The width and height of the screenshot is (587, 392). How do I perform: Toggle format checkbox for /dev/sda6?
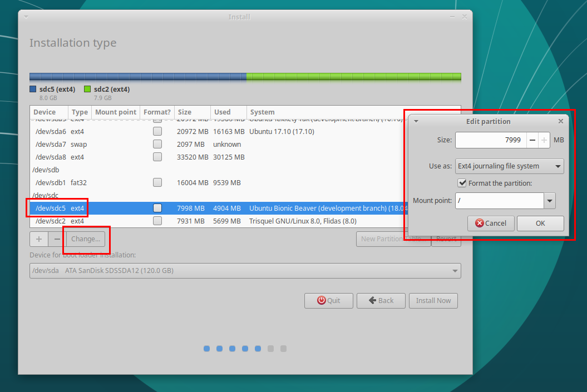click(157, 131)
